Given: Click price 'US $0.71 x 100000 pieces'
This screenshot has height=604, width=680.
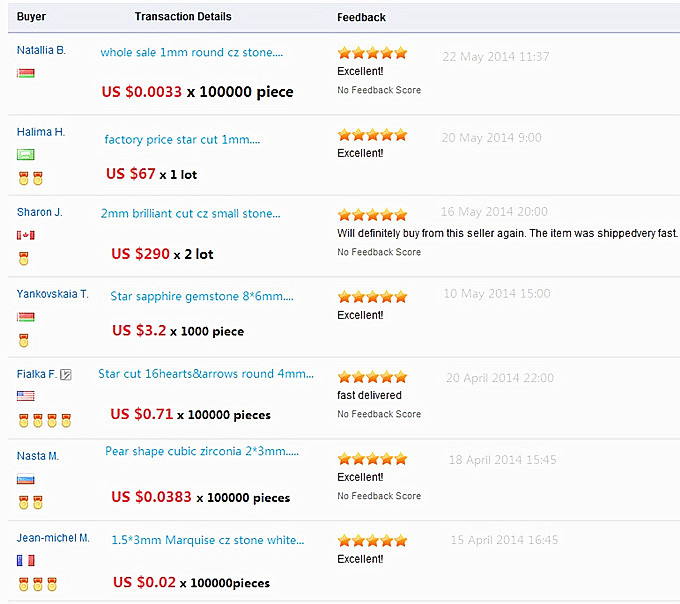Looking at the screenshot, I should tap(190, 414).
